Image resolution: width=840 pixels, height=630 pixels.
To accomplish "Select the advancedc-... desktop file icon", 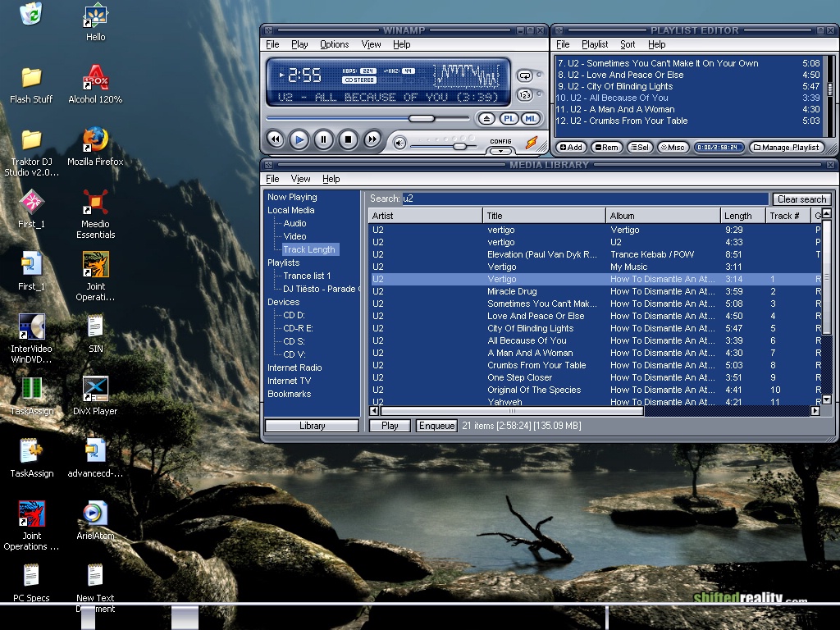I will [x=95, y=459].
